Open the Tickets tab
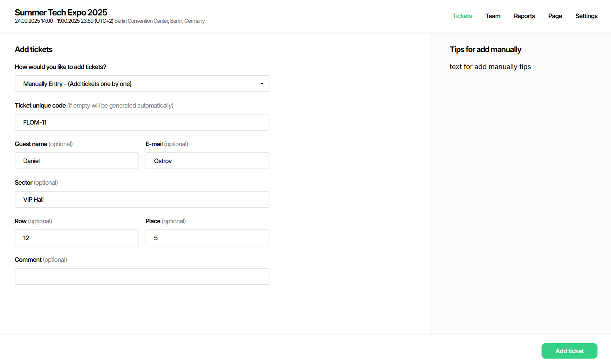Viewport: 611px width, 364px height. point(462,16)
